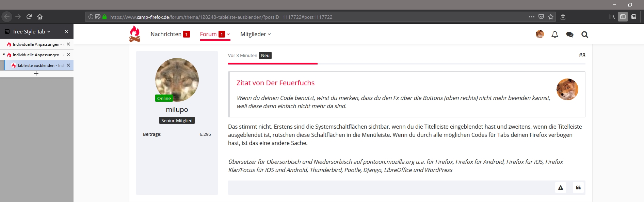The height and width of the screenshot is (202, 644).
Task: Show the bookmarks menu toolbar button
Action: click(x=563, y=17)
